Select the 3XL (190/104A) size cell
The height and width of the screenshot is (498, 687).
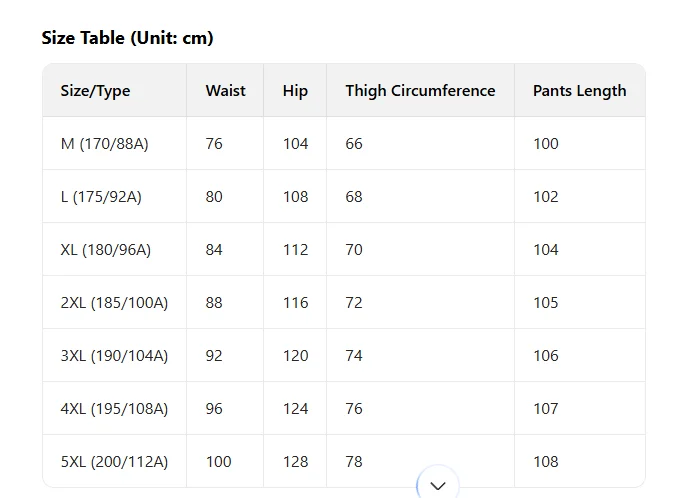[114, 356]
